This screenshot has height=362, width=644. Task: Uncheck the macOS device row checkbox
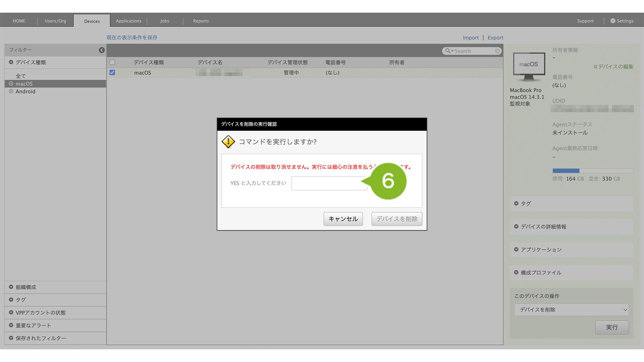click(x=112, y=72)
